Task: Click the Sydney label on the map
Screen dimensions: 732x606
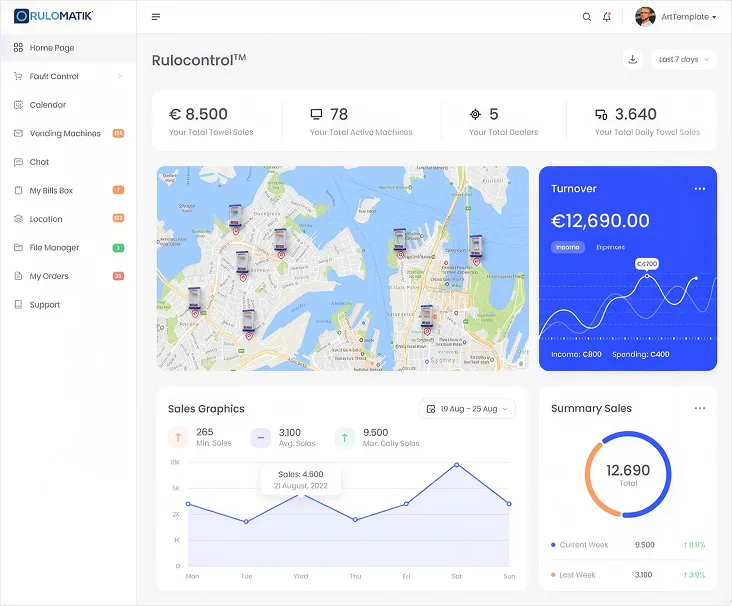Action: pyautogui.click(x=442, y=360)
